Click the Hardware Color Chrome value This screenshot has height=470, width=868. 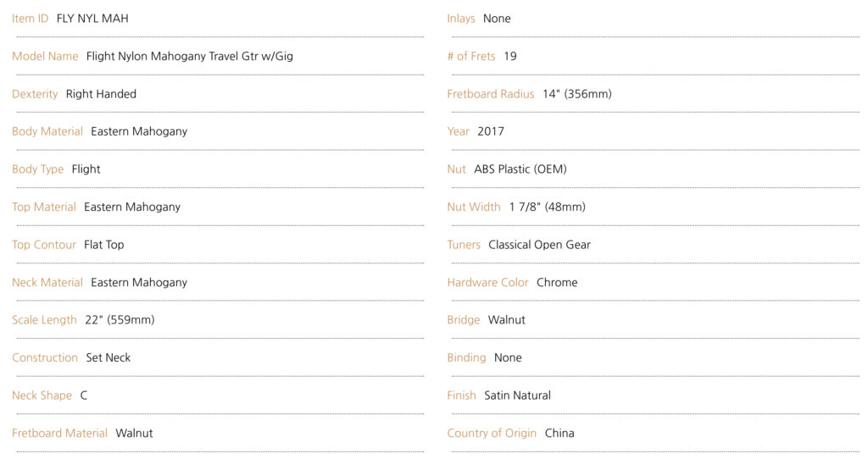pos(557,282)
